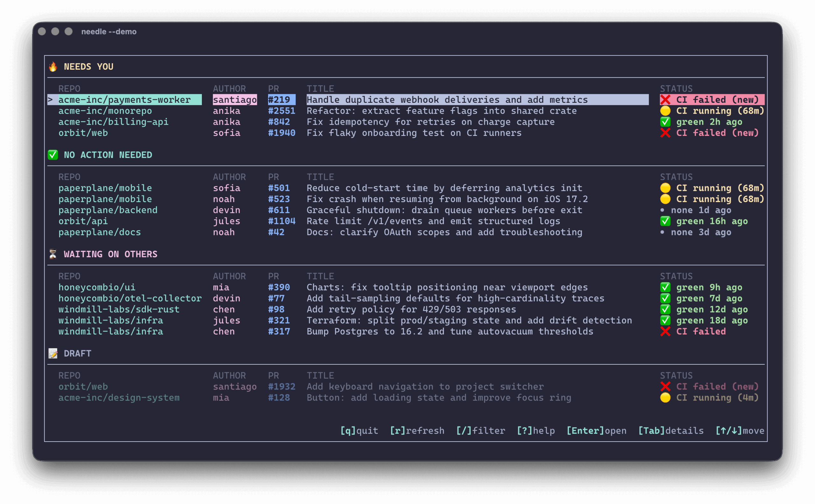Click yellow circle status on PR #128
The image size is (815, 504).
coord(665,398)
